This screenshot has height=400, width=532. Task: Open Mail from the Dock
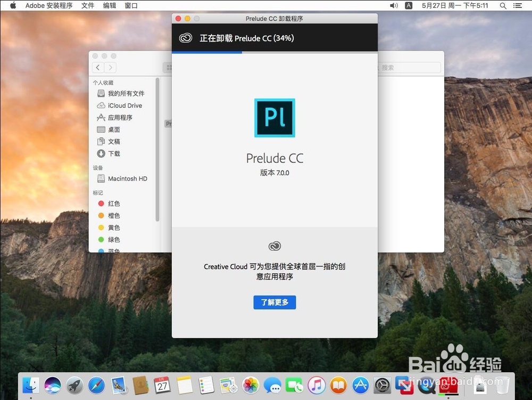(119, 386)
